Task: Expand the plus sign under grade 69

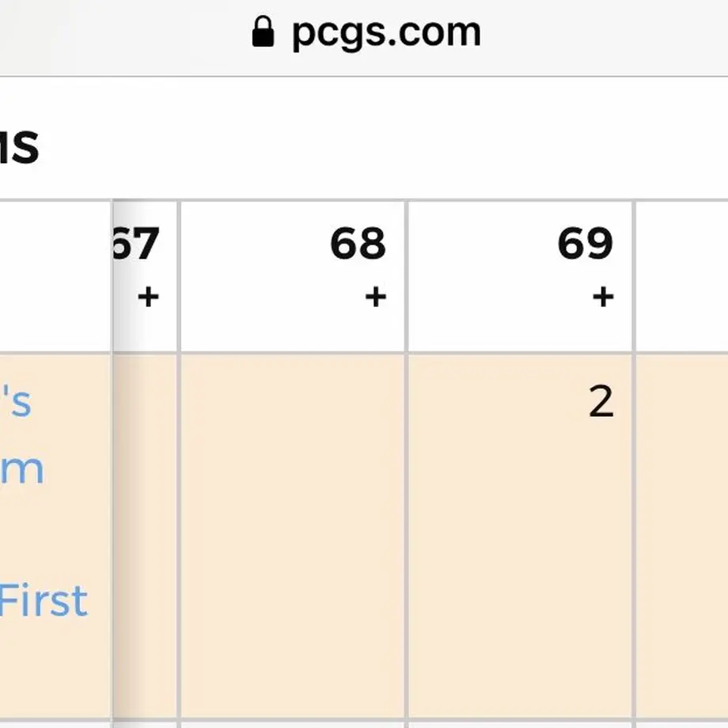Action: 603,297
